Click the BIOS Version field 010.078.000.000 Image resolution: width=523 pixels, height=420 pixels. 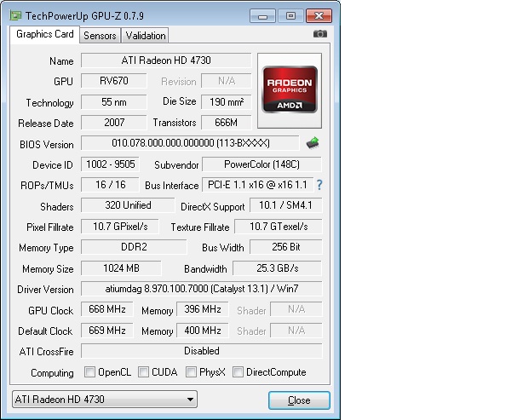click(190, 143)
